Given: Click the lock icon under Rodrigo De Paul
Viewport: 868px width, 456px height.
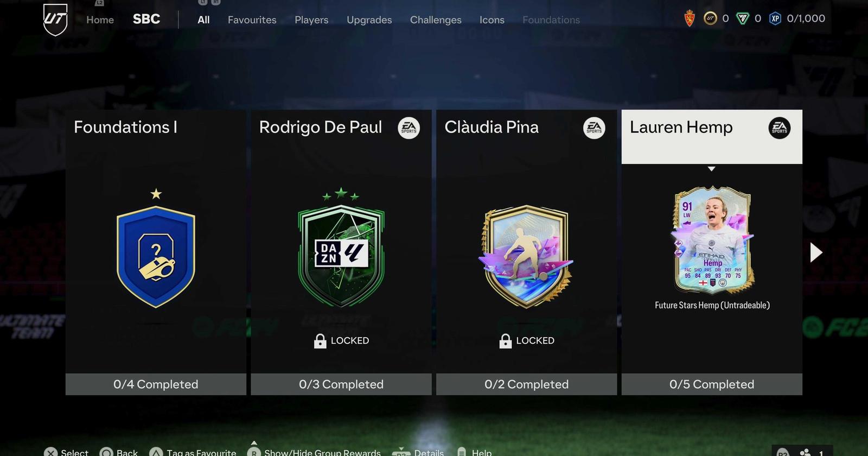Looking at the screenshot, I should [320, 341].
